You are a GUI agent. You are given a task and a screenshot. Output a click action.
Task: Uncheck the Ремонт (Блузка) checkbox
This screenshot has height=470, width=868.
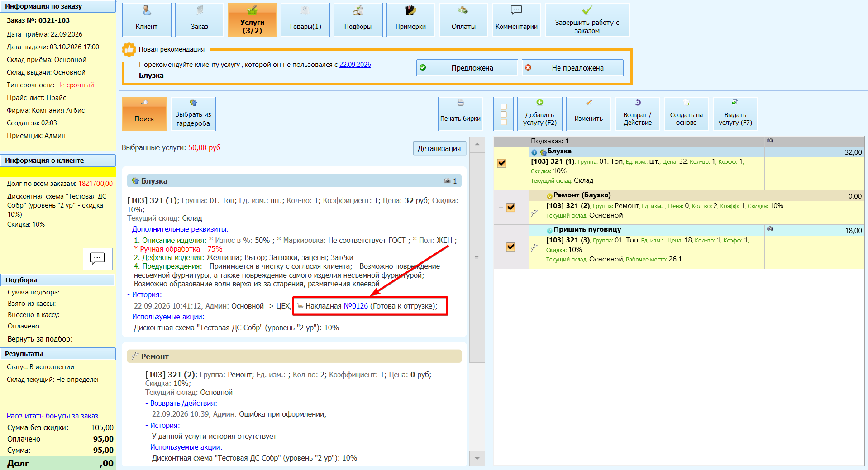(510, 207)
